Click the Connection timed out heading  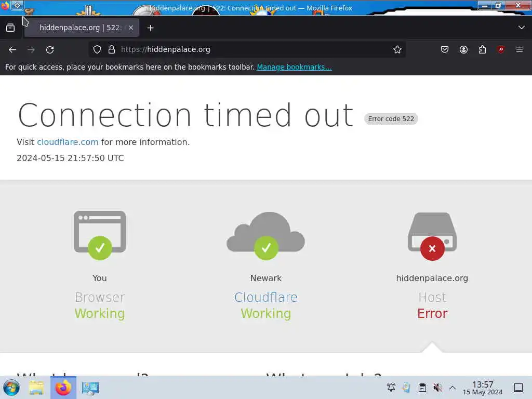(x=185, y=115)
